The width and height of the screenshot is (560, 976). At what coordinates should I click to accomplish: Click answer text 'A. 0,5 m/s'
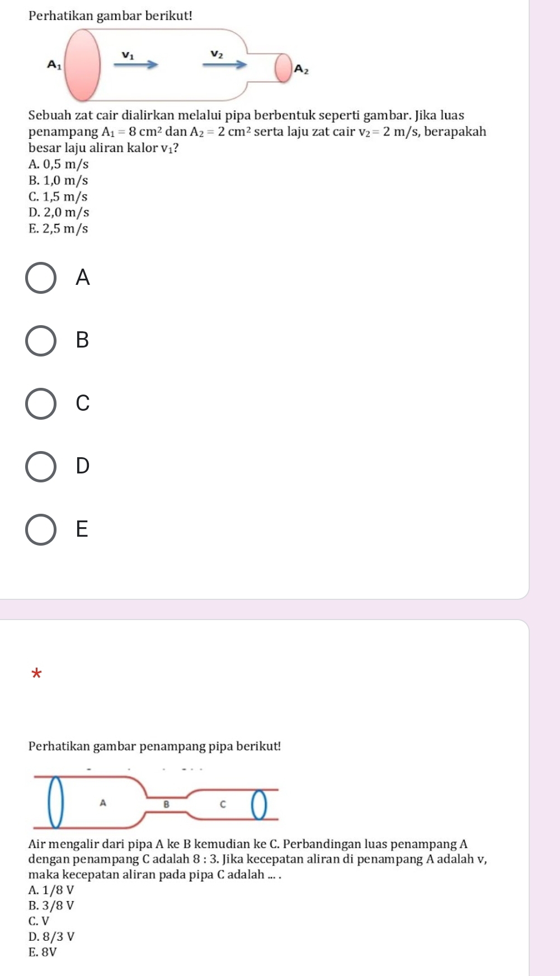[58, 165]
